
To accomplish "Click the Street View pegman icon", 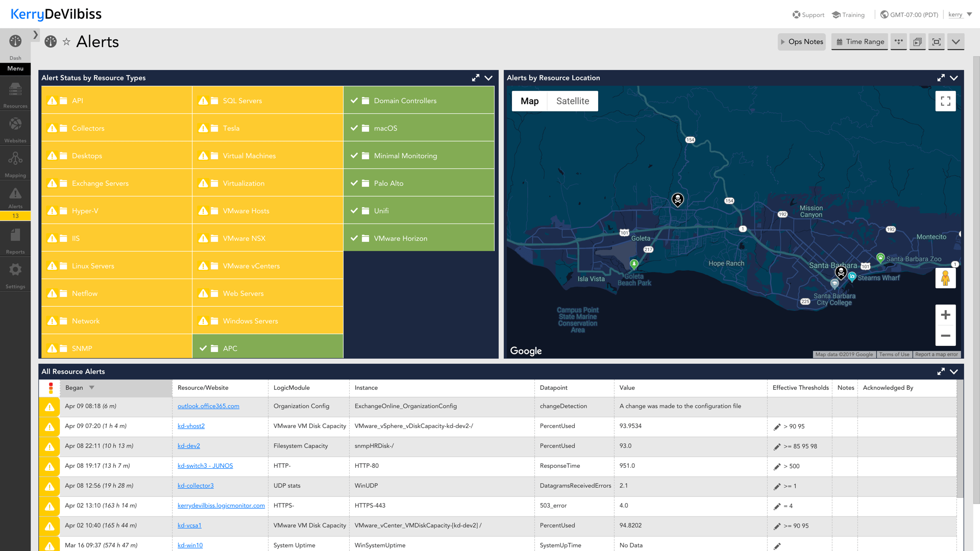I will tap(945, 278).
